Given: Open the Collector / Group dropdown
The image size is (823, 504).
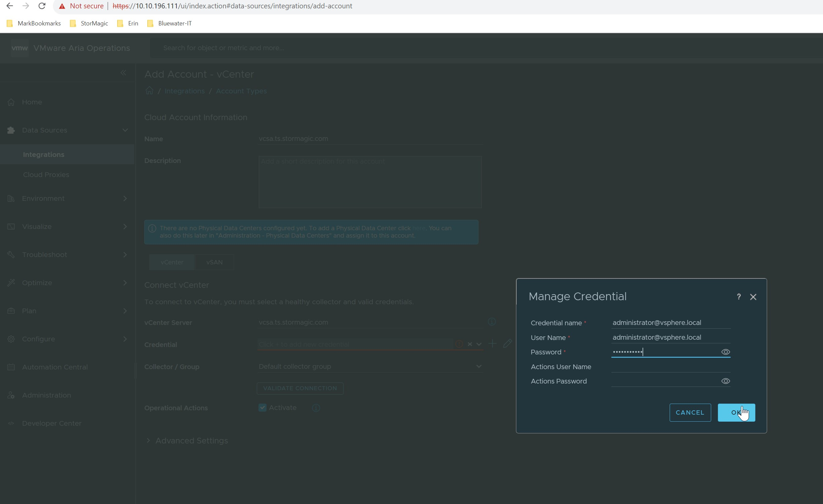Looking at the screenshot, I should (x=370, y=366).
